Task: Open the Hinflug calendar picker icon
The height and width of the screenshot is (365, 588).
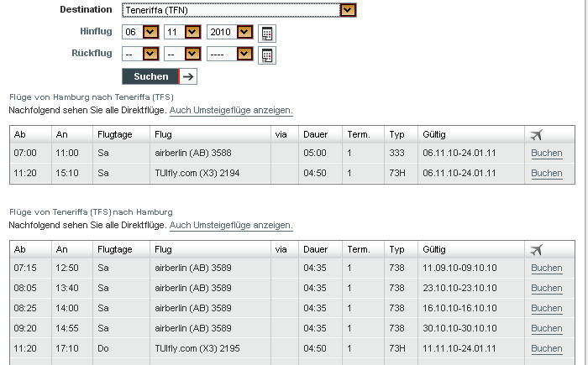Action: (x=266, y=34)
